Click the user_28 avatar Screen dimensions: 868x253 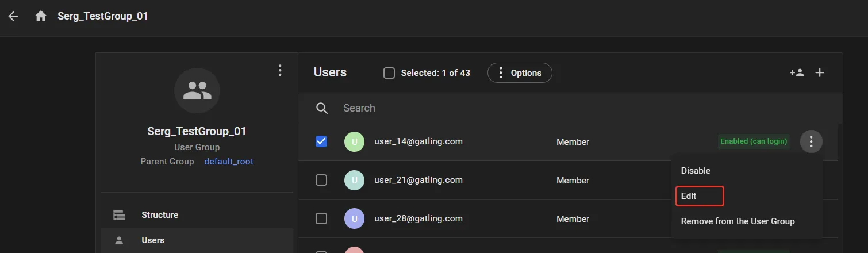coord(354,218)
